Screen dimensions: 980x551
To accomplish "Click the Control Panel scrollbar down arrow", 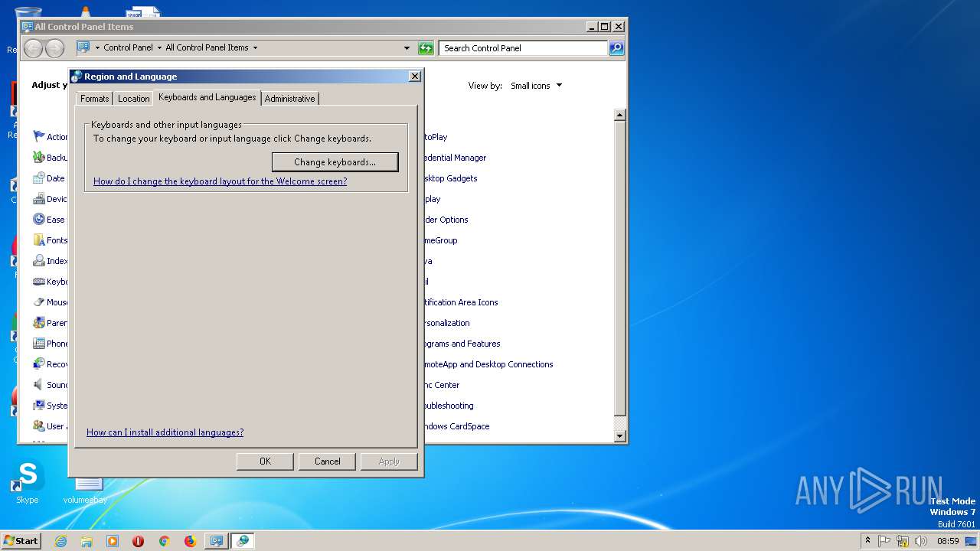I will (x=620, y=436).
